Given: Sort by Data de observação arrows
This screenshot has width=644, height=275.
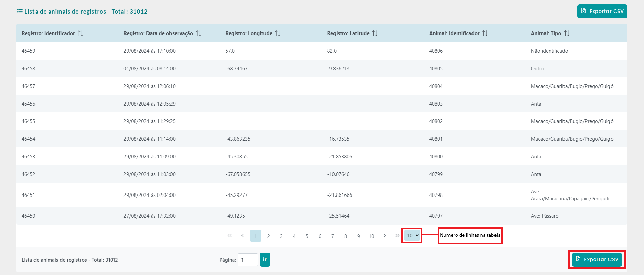Looking at the screenshot, I should (199, 33).
